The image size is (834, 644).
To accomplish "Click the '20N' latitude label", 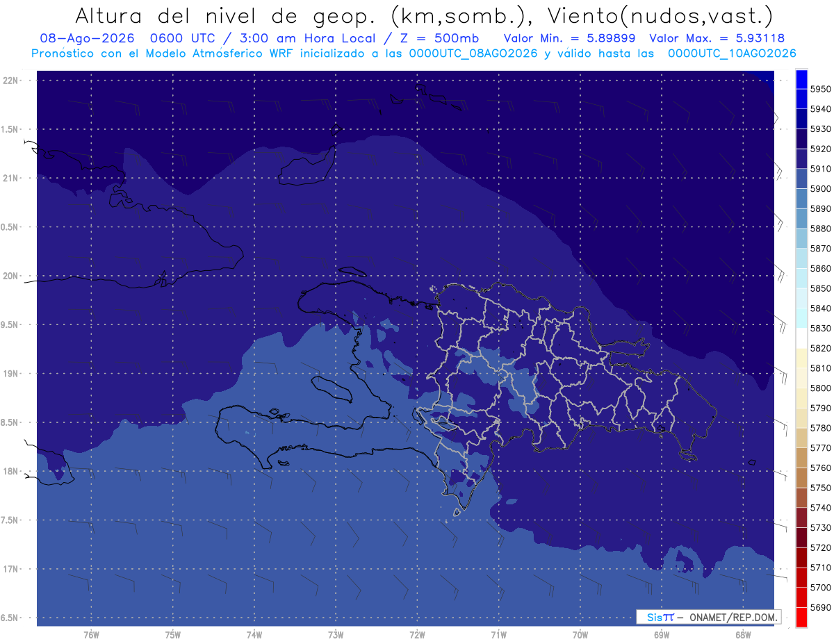I will tap(10, 276).
